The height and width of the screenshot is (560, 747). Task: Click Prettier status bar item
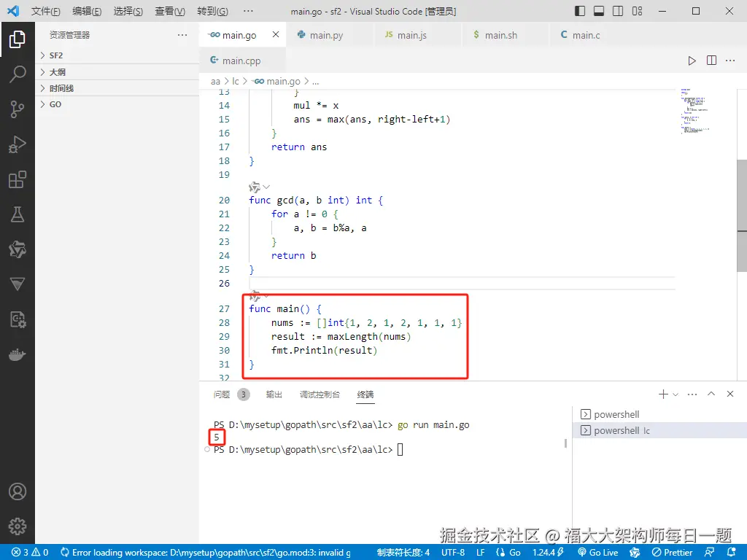click(672, 553)
